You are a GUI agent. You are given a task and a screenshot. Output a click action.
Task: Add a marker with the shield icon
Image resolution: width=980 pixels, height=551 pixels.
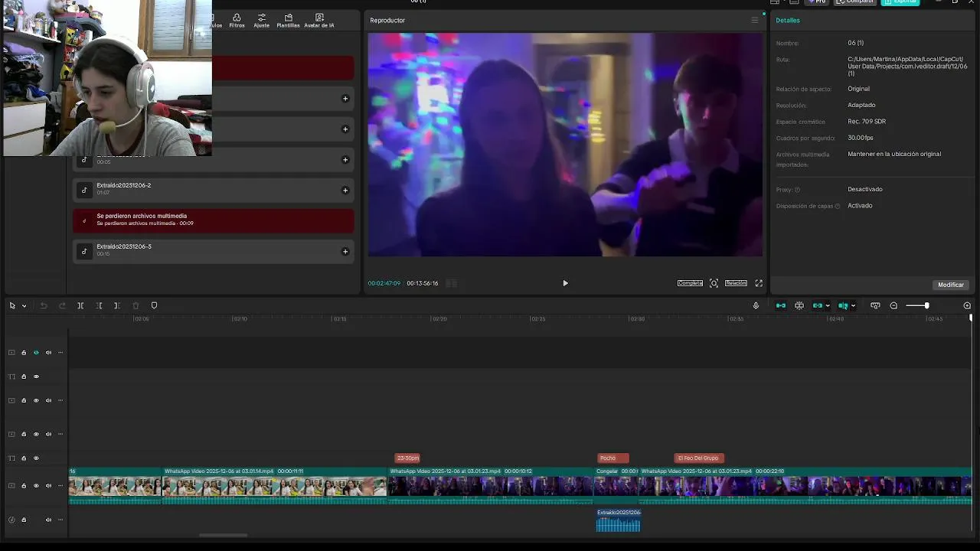(154, 305)
